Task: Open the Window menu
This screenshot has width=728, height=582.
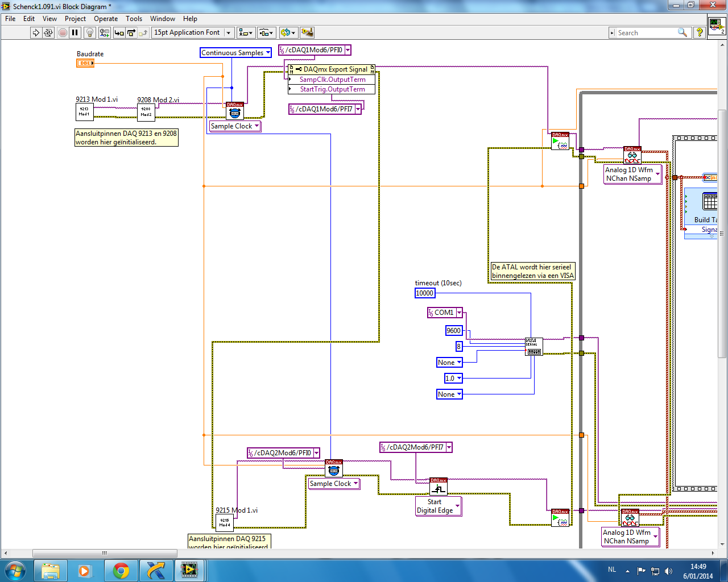Action: click(x=163, y=19)
